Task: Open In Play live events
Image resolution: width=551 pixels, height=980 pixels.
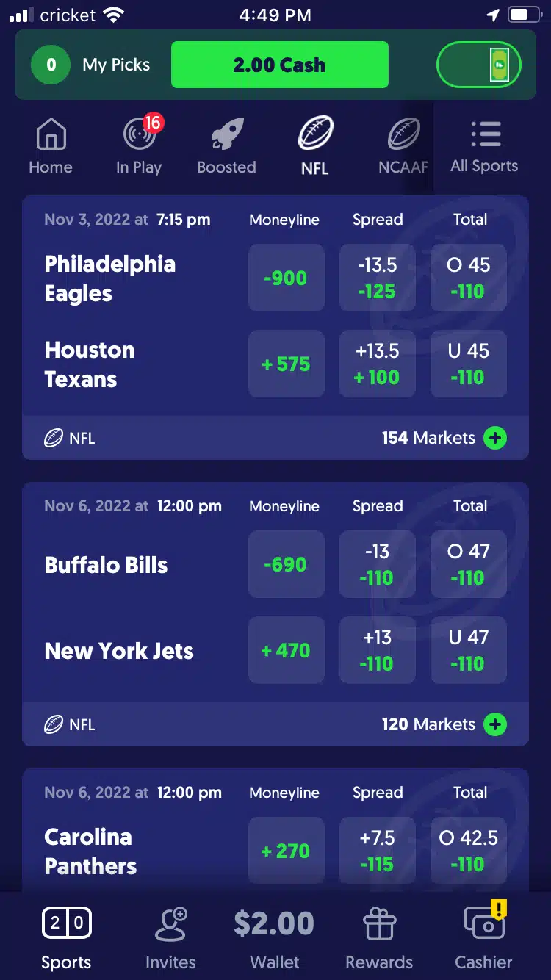Action: pos(140,133)
